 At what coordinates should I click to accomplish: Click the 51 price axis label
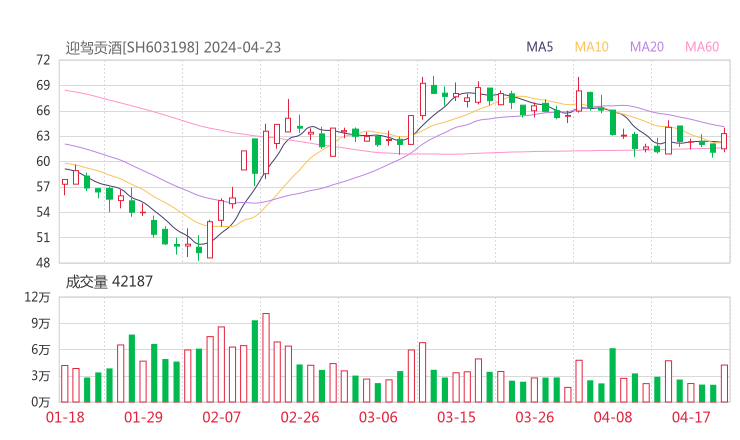(x=42, y=237)
